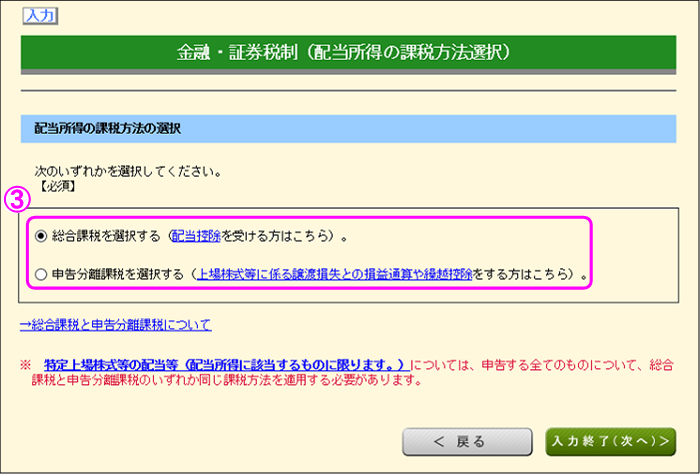Select 申告分離課税を選択する radio button
This screenshot has width=700, height=474.
[41, 274]
